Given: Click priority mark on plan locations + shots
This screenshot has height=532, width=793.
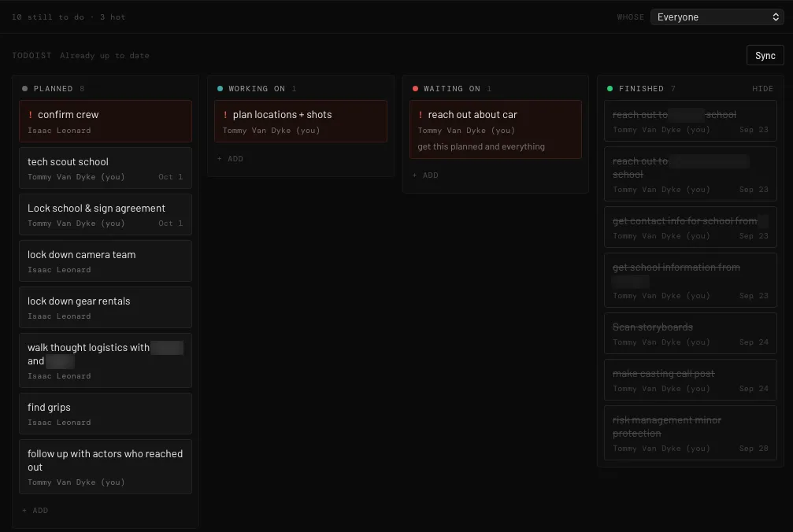Looking at the screenshot, I should [x=225, y=115].
